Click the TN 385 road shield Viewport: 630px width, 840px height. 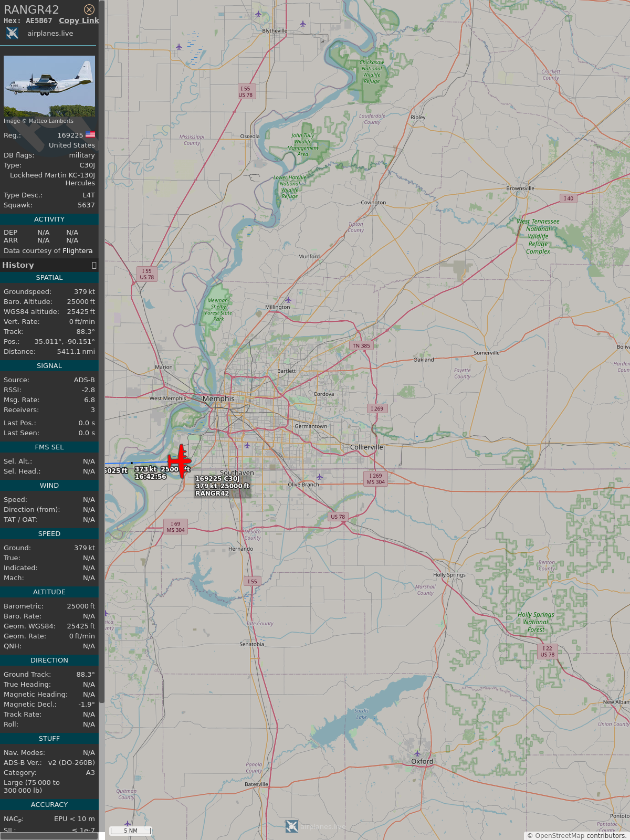[x=361, y=346]
